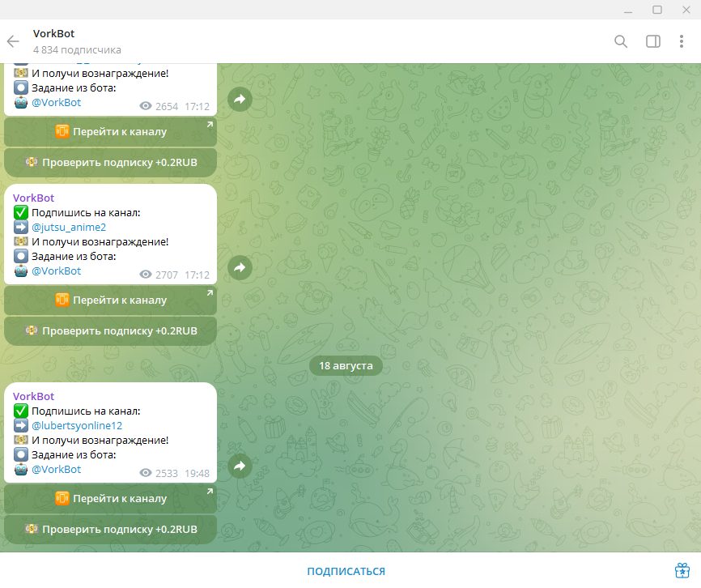Image resolution: width=701 pixels, height=588 pixels.
Task: Click the green checkmark emoji in lubertsyonline12 post
Action: pyautogui.click(x=21, y=411)
